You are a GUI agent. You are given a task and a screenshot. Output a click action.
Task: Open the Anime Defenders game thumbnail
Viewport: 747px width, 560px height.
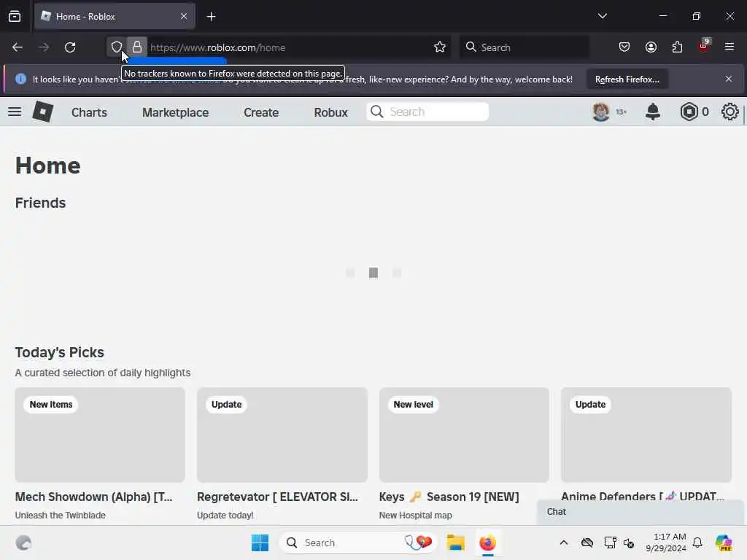pos(646,435)
